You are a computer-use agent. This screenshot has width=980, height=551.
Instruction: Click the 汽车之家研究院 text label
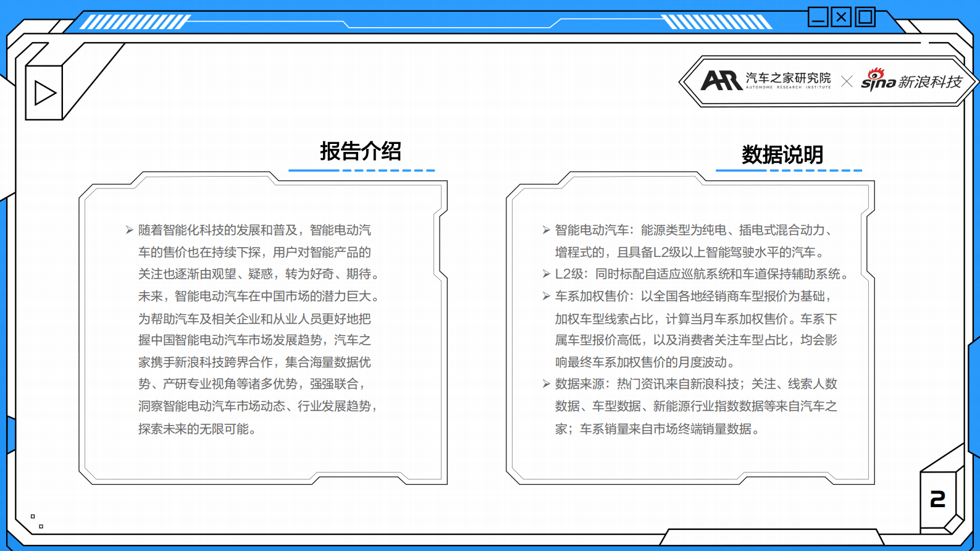788,78
